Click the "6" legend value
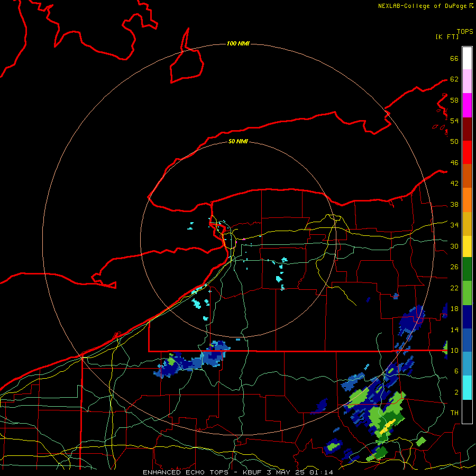The image size is (476, 476). coord(456,371)
